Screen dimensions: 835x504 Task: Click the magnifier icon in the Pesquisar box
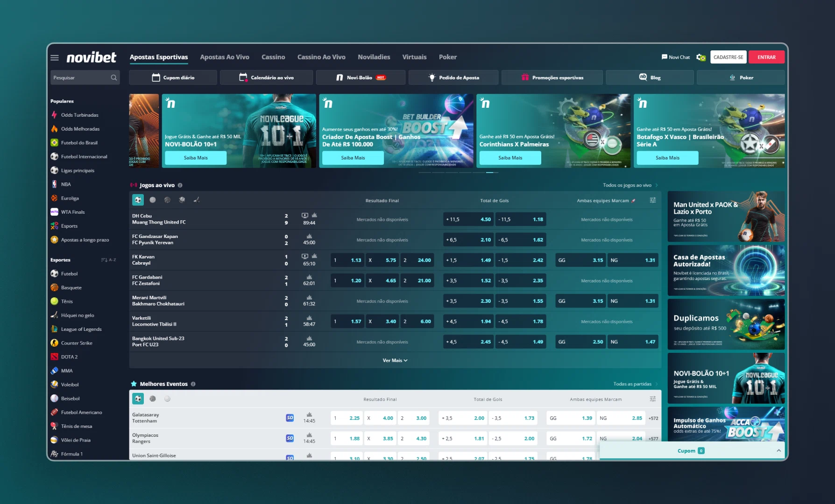coord(113,77)
